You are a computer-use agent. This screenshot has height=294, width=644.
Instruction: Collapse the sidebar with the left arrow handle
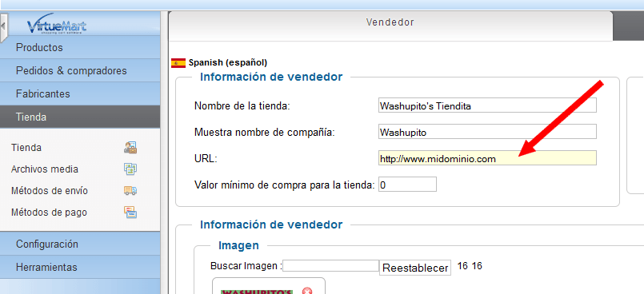point(3,26)
